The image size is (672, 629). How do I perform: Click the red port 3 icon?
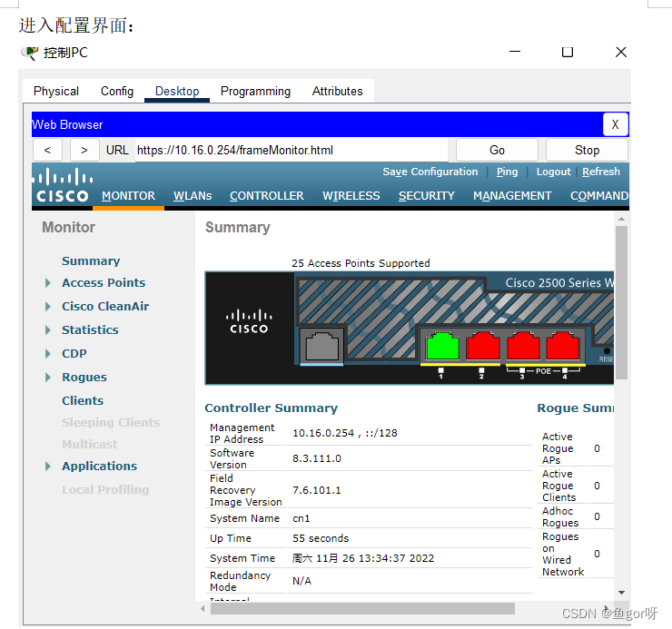click(x=523, y=346)
